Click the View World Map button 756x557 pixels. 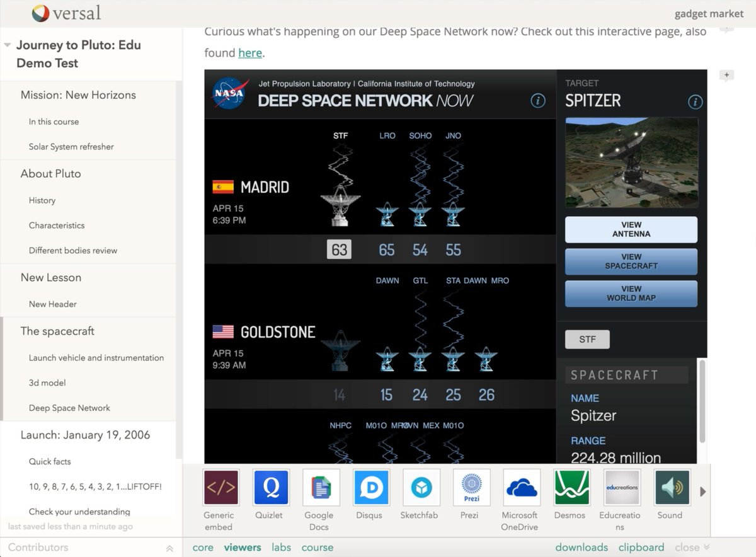631,294
